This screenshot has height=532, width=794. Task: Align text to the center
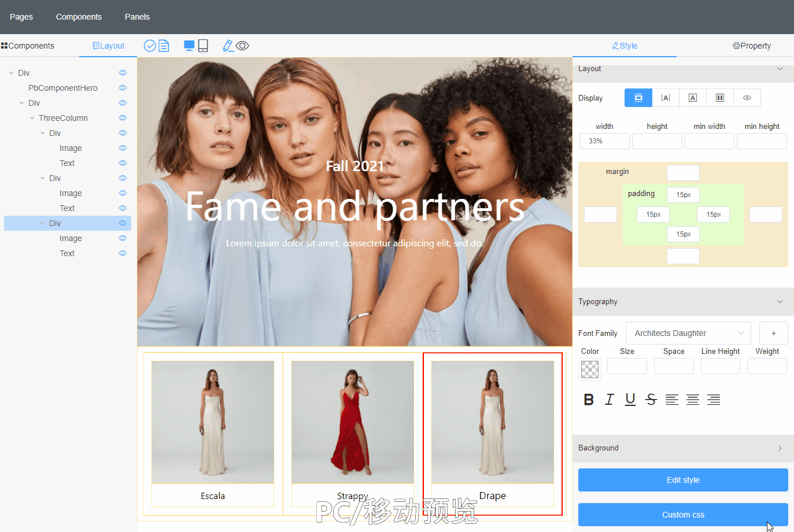693,400
